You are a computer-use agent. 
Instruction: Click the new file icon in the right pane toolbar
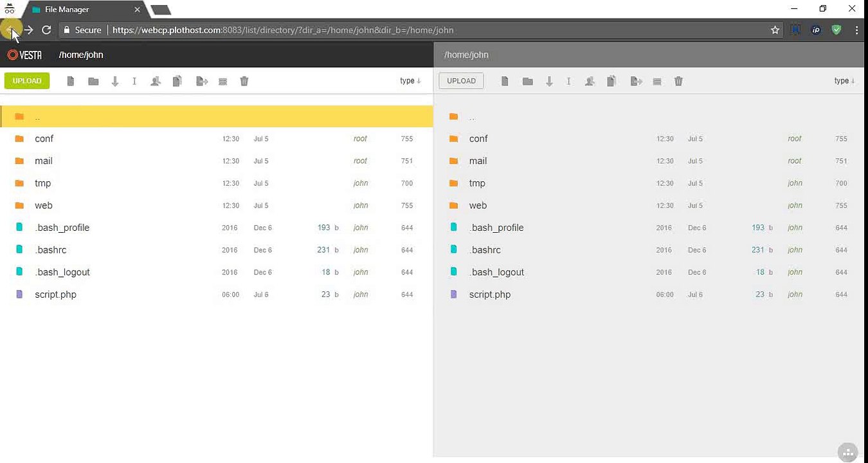tap(505, 81)
